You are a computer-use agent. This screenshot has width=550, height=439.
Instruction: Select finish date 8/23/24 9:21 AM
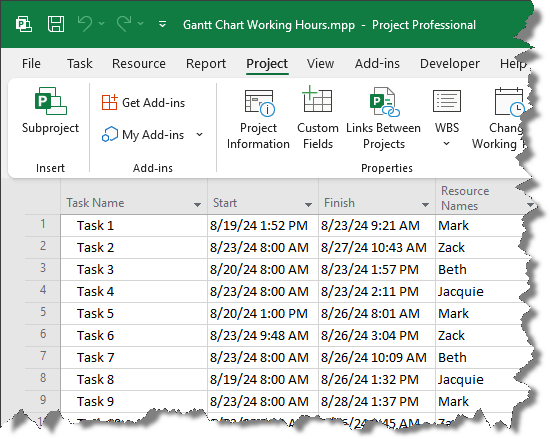(377, 225)
